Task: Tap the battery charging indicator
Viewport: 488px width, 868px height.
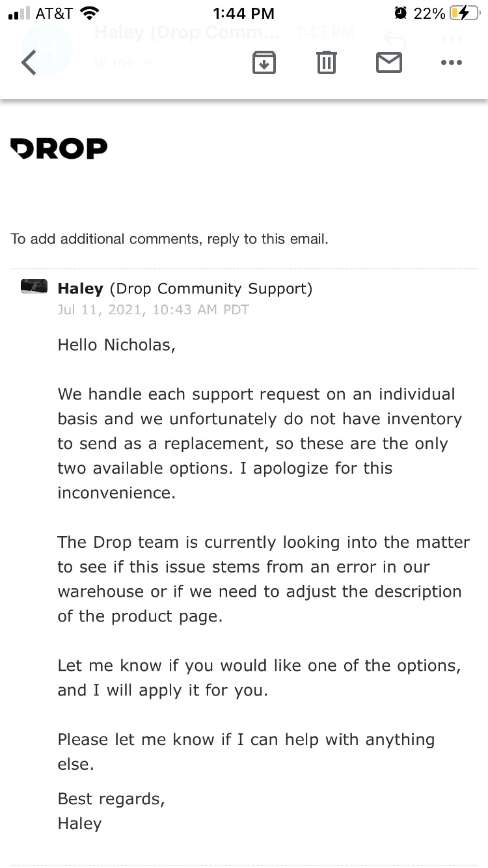Action: point(468,13)
